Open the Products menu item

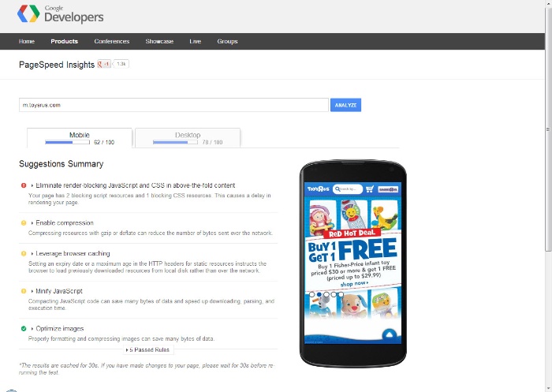coord(65,42)
